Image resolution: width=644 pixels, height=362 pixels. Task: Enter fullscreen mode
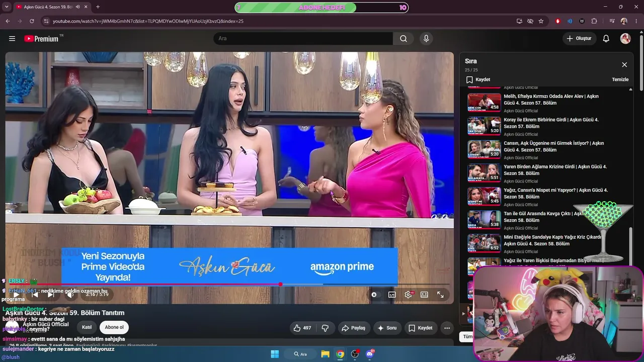[x=440, y=295]
